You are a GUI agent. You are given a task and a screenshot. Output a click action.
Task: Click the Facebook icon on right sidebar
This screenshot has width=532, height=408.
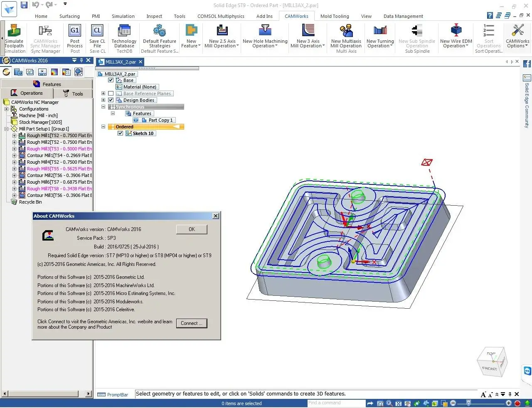pyautogui.click(x=527, y=64)
